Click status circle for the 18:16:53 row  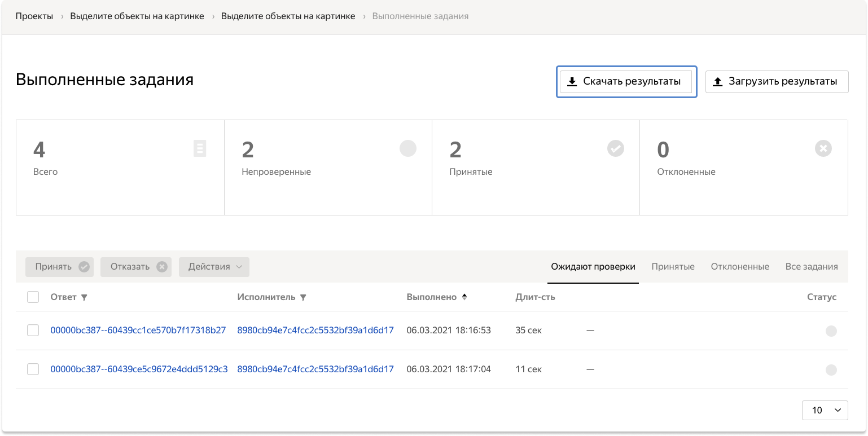831,331
